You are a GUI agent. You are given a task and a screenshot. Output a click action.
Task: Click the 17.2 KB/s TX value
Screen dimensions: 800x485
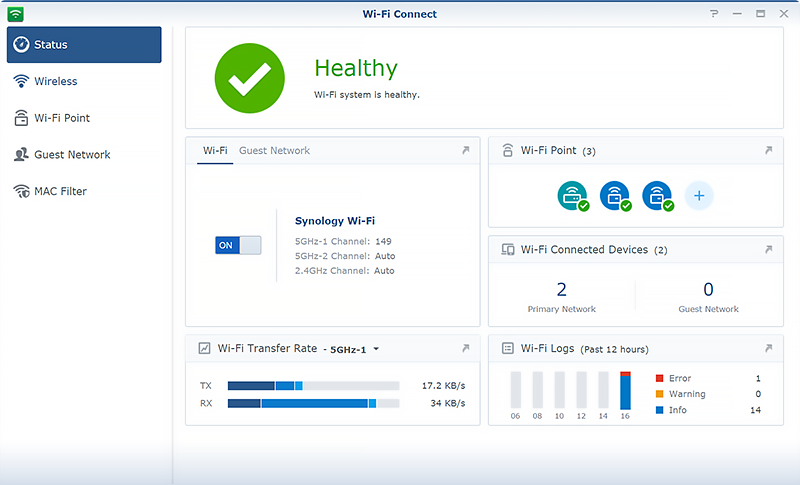[443, 386]
